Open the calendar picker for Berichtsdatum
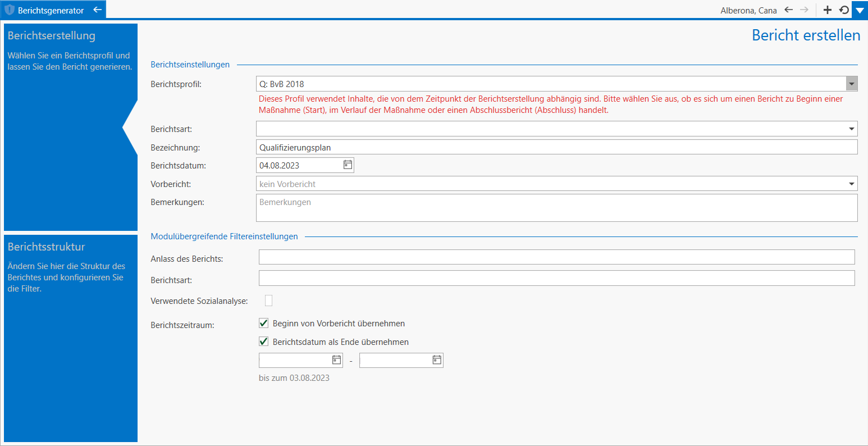The height and width of the screenshot is (446, 868). point(348,165)
